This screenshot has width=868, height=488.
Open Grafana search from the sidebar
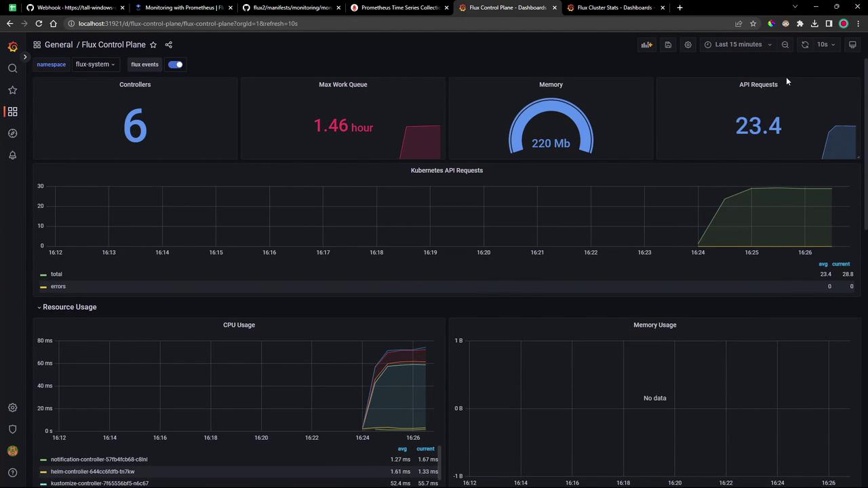pyautogui.click(x=12, y=68)
